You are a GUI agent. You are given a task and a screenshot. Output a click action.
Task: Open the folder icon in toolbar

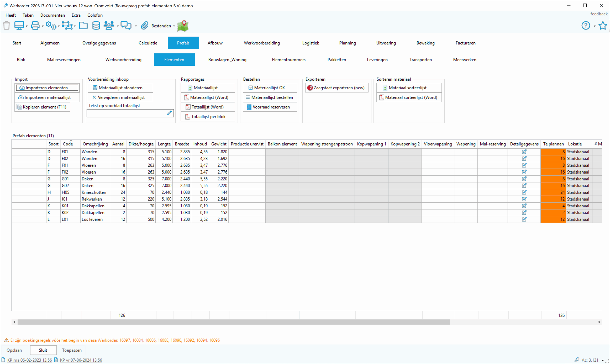(83, 25)
